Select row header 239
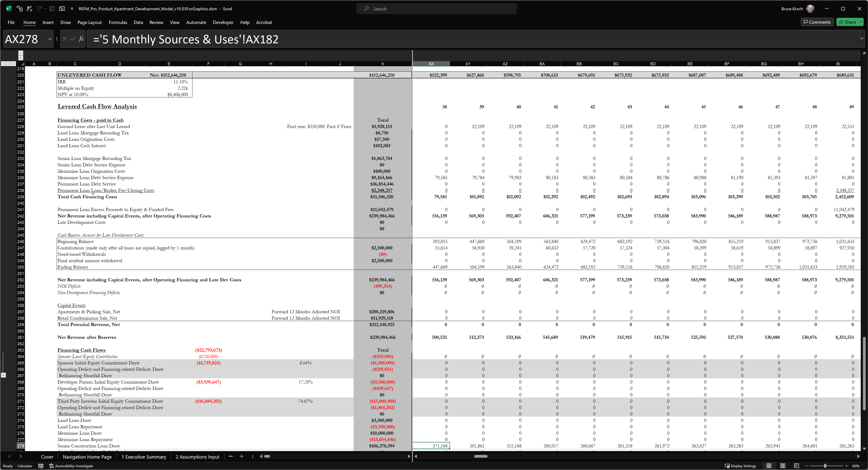This screenshot has width=868, height=470. pyautogui.click(x=21, y=197)
